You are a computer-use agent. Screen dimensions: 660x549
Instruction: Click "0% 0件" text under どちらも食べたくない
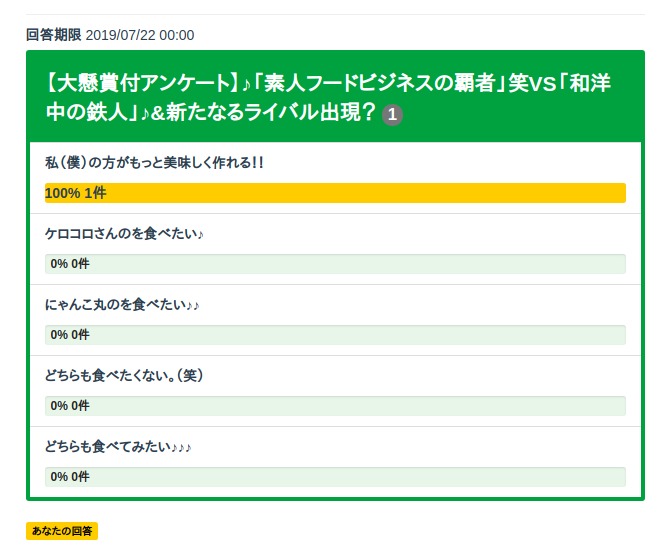pos(70,406)
